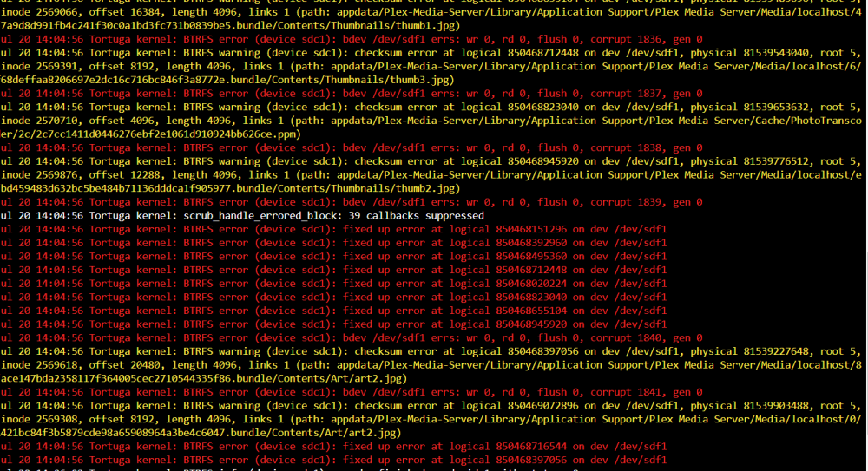Select the 'corrupt 1837' error line
The height and width of the screenshot is (471, 868).
tap(352, 94)
